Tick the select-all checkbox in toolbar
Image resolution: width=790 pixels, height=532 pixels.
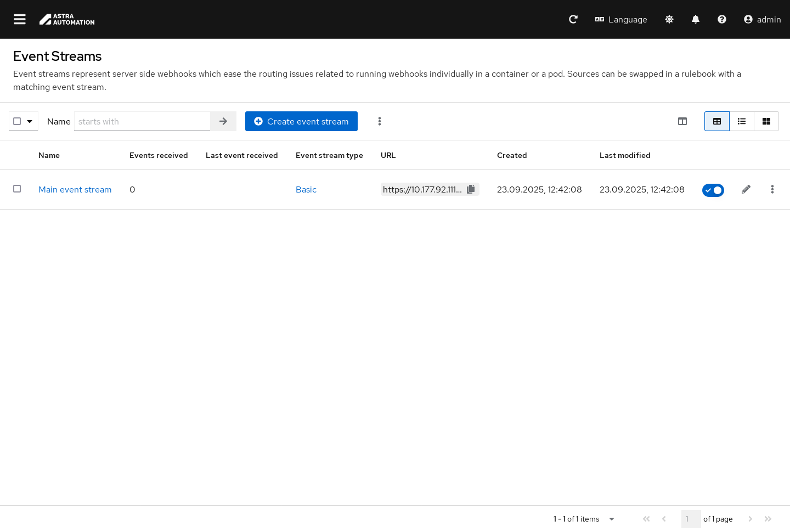17,121
